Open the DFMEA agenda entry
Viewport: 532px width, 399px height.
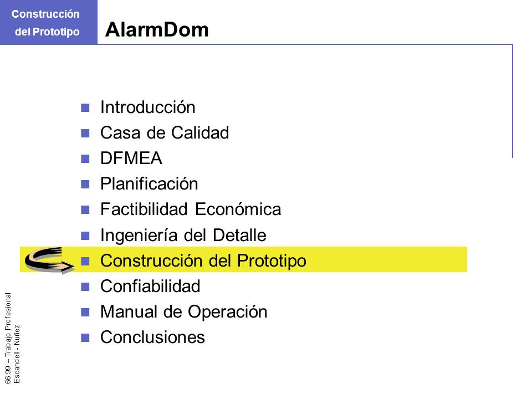click(x=131, y=158)
